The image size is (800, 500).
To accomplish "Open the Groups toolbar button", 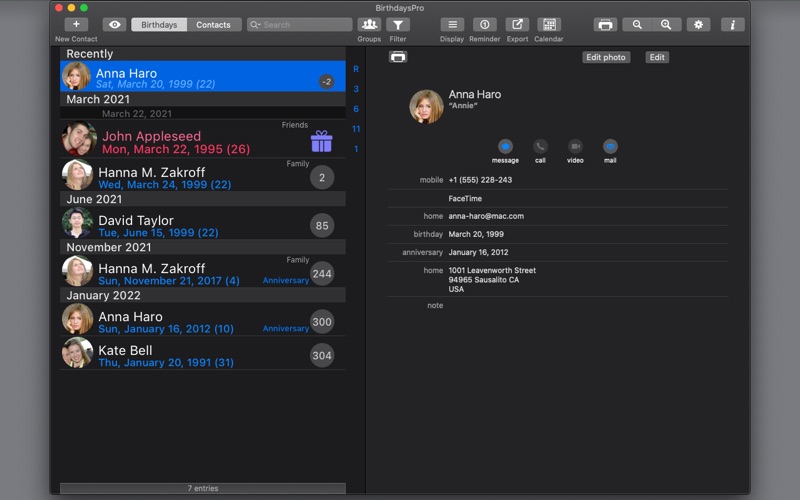I will tap(369, 24).
